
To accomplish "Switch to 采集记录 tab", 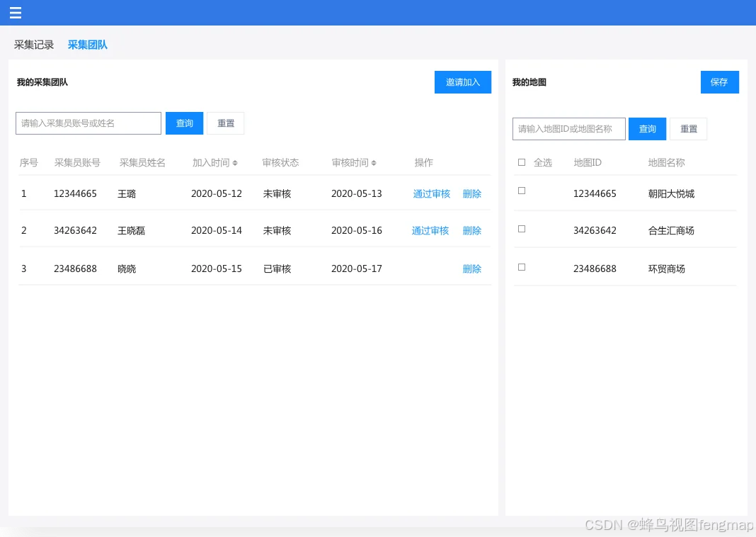I will (x=34, y=45).
